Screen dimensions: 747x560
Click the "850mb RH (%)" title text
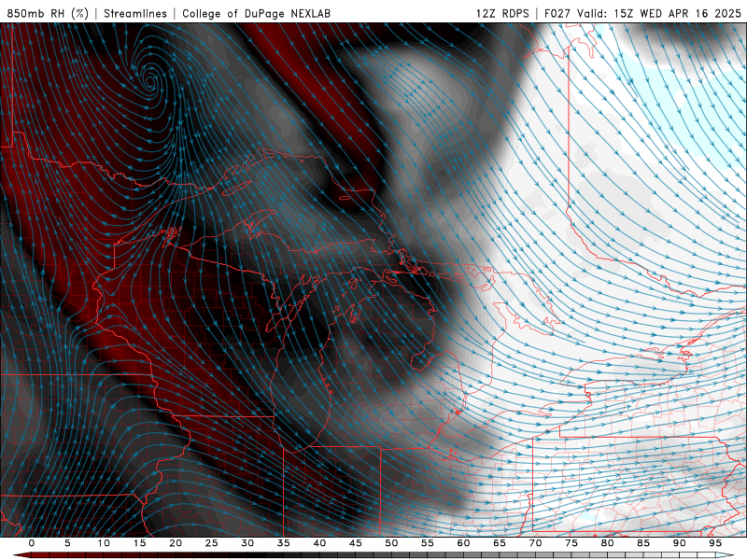(48, 13)
